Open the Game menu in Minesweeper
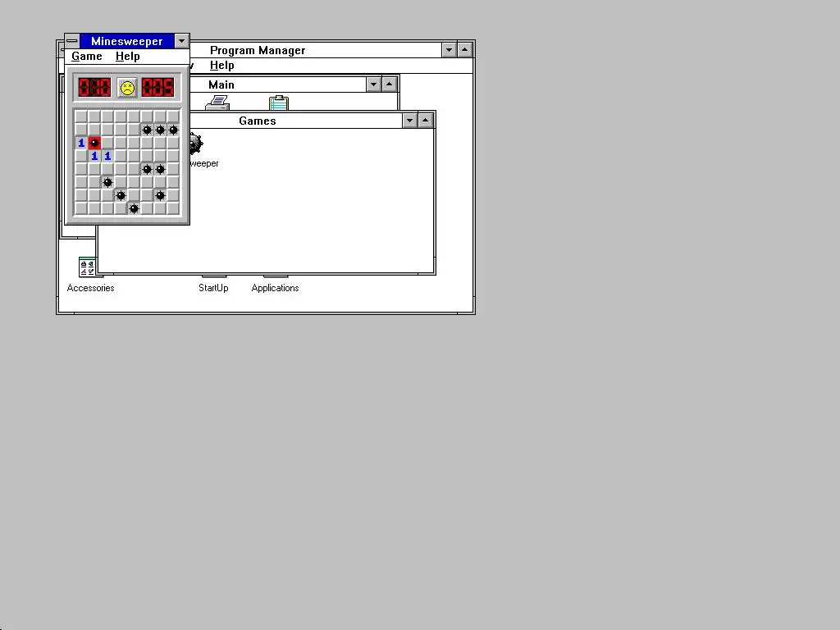The image size is (840, 630). [x=87, y=57]
